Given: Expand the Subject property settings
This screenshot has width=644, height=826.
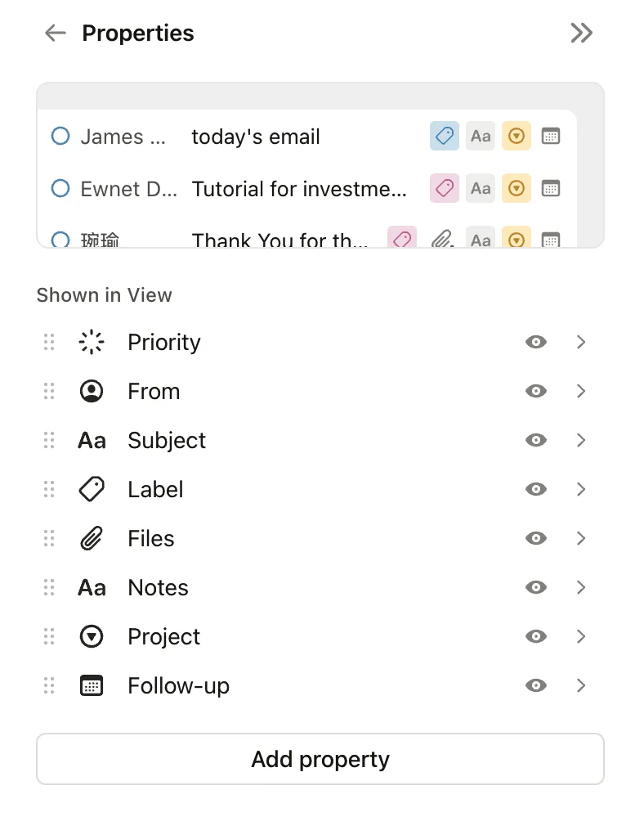Looking at the screenshot, I should tap(582, 440).
